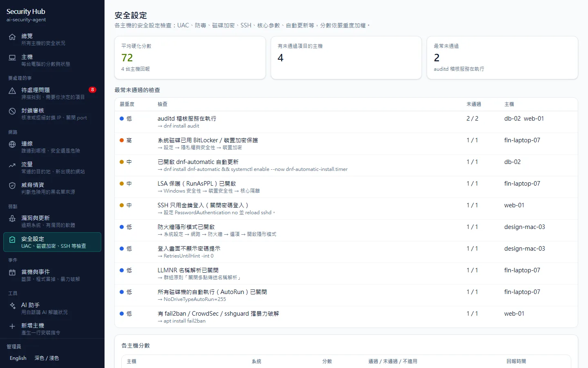Select the BitLocker 裝置加密保護 check
This screenshot has height=368, width=588.
(x=346, y=144)
